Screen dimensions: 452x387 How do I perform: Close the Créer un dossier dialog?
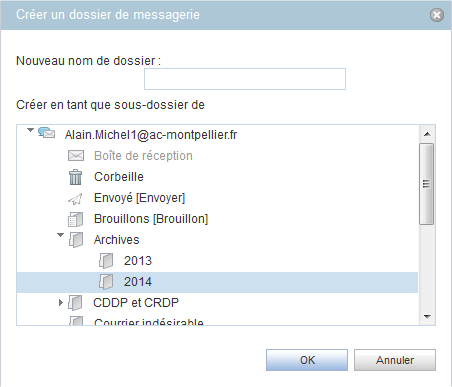click(437, 15)
